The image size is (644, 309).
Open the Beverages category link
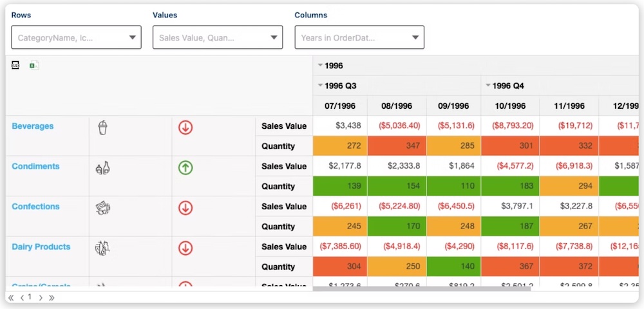(x=33, y=126)
